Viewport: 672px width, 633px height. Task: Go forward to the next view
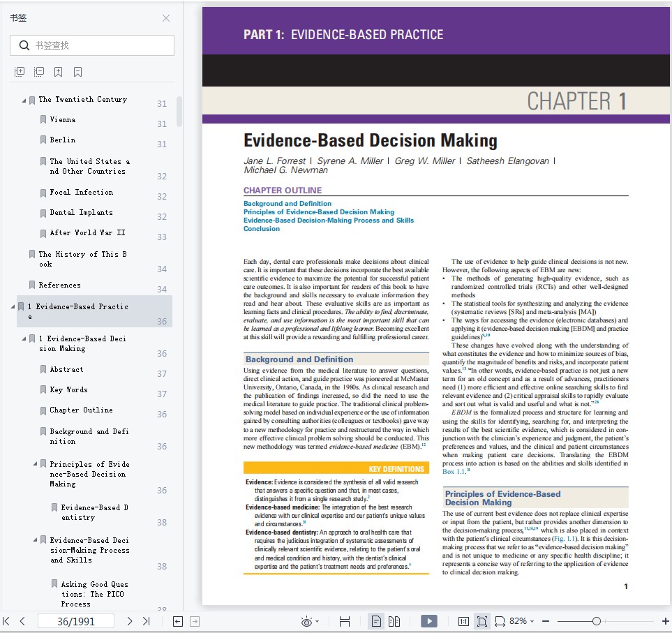(195, 621)
